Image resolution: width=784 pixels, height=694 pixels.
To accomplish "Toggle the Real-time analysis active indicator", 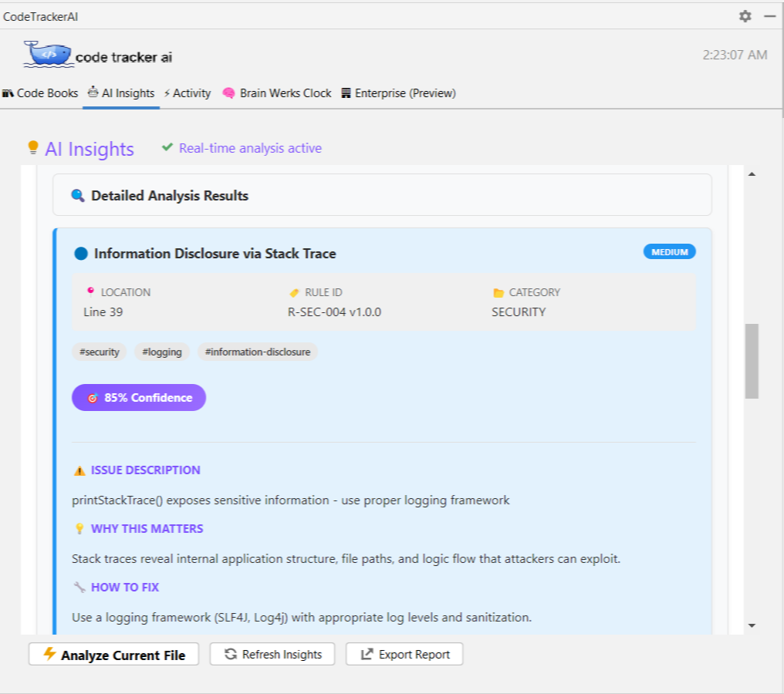I will 243,148.
